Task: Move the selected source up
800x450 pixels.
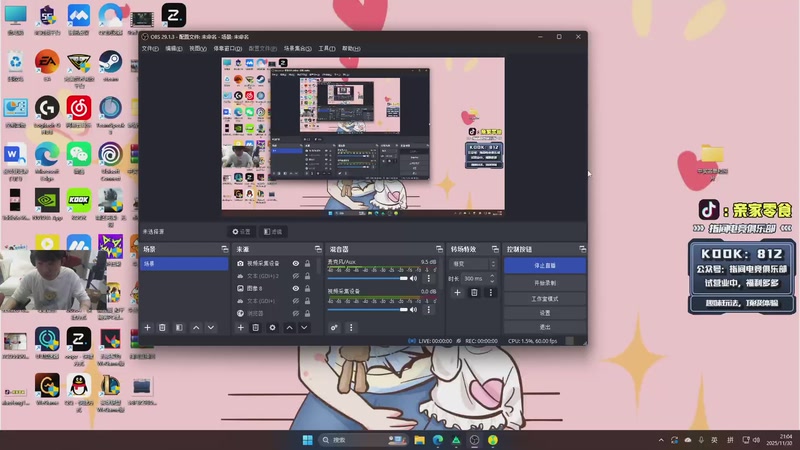Action: (x=289, y=328)
